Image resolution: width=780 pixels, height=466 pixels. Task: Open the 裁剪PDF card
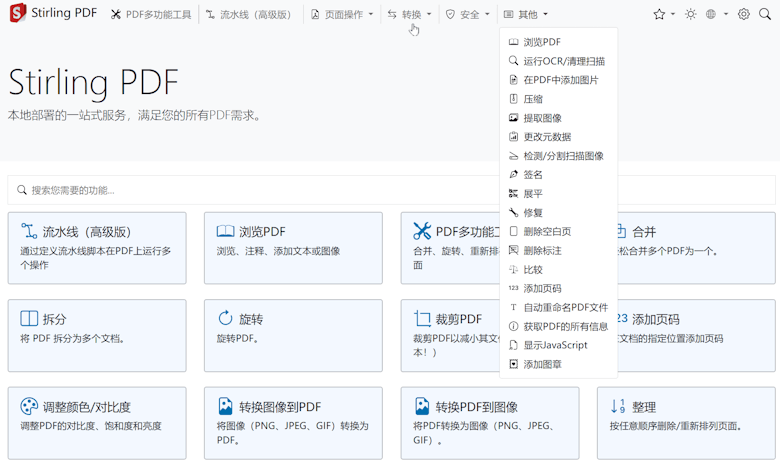450,336
